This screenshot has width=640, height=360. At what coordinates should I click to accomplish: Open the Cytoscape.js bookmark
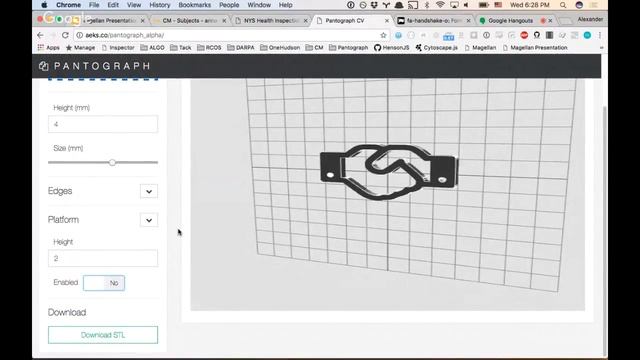(x=436, y=48)
